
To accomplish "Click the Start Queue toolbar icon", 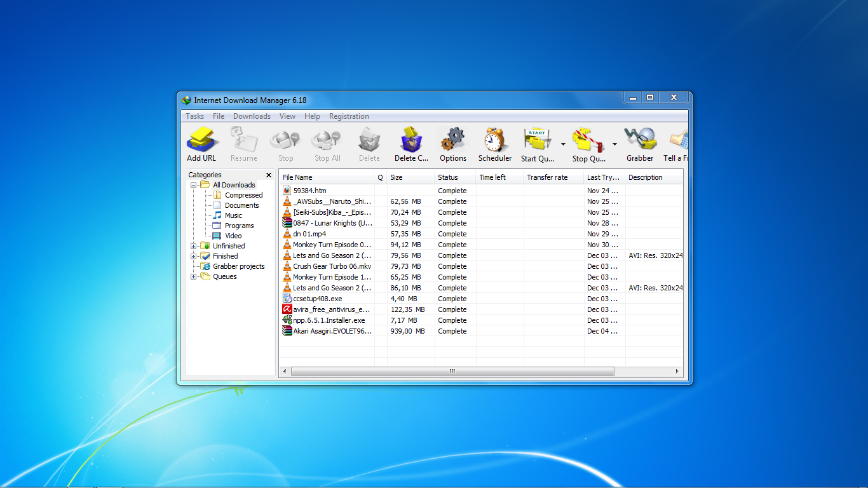I will [538, 140].
